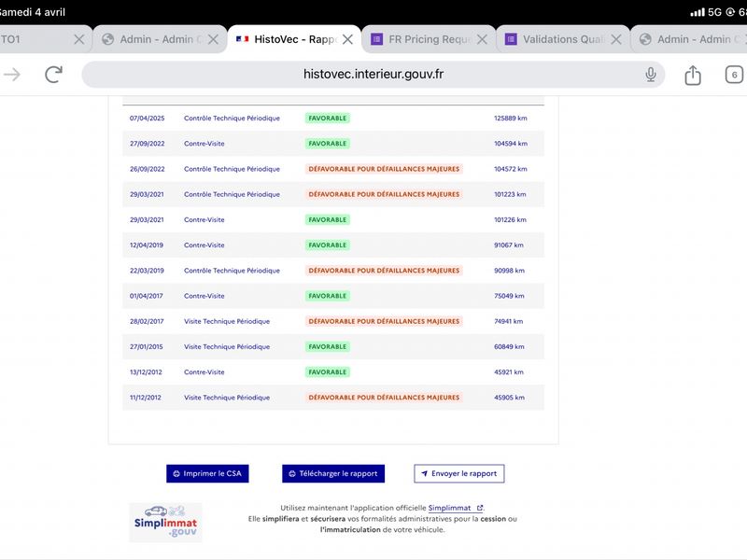Select the 91067 km mileage value
747x560 pixels.
point(508,245)
